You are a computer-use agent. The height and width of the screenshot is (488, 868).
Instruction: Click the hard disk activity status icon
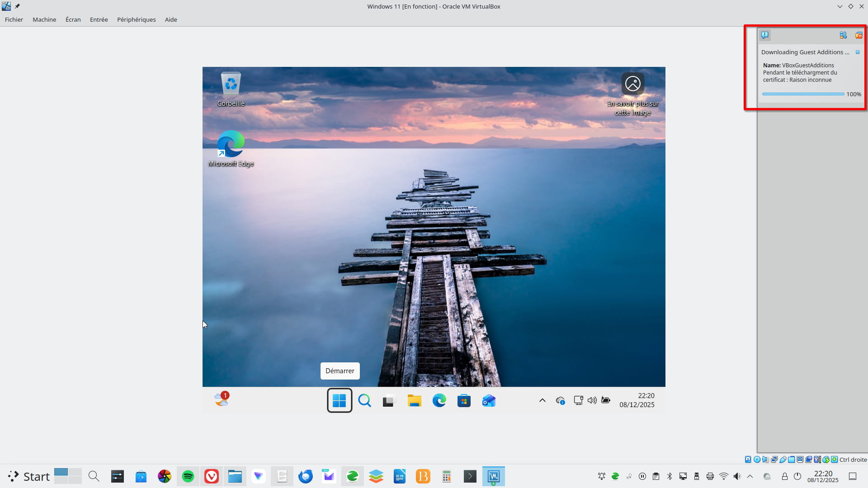point(748,460)
